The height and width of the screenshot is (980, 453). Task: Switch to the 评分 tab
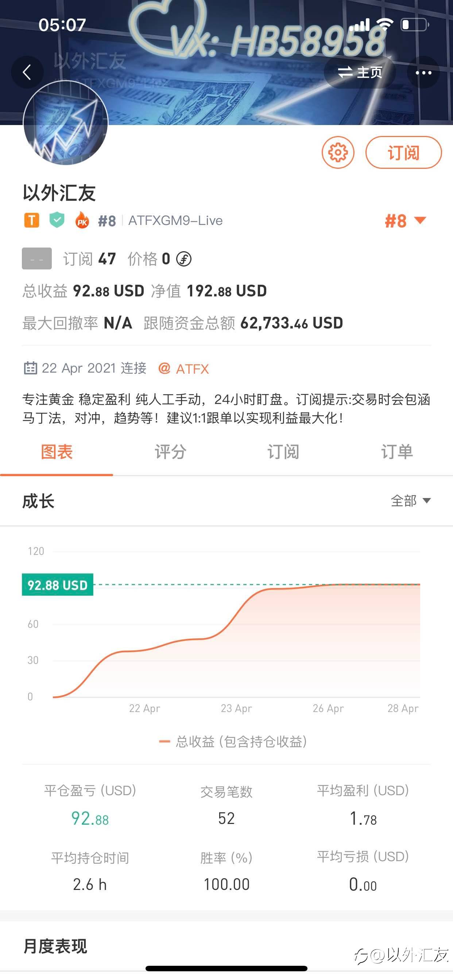170,452
